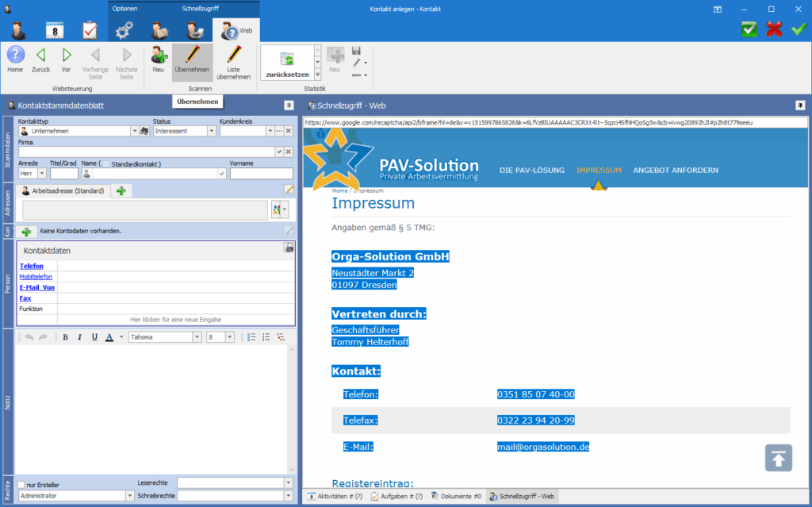Viewport: 812px width, 507px height.
Task: Clear the Firma field with X button
Action: pyautogui.click(x=289, y=152)
